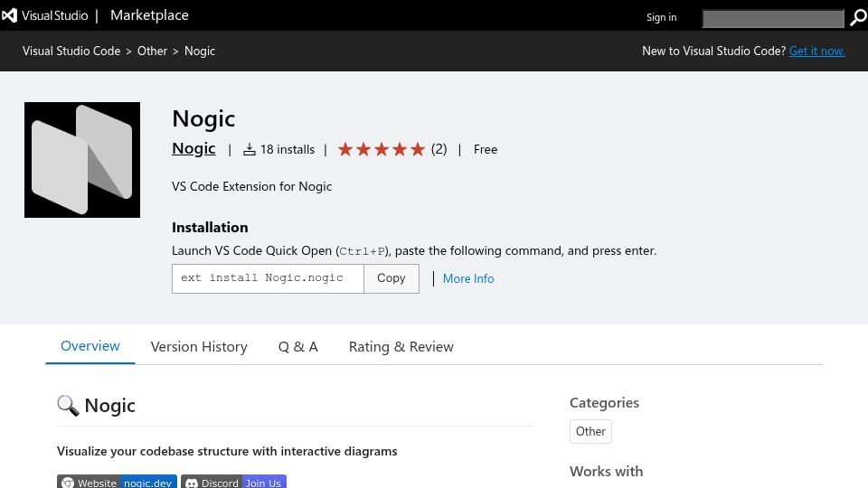868x488 pixels.
Task: Click the Website nogic.dev badge
Action: point(117,482)
